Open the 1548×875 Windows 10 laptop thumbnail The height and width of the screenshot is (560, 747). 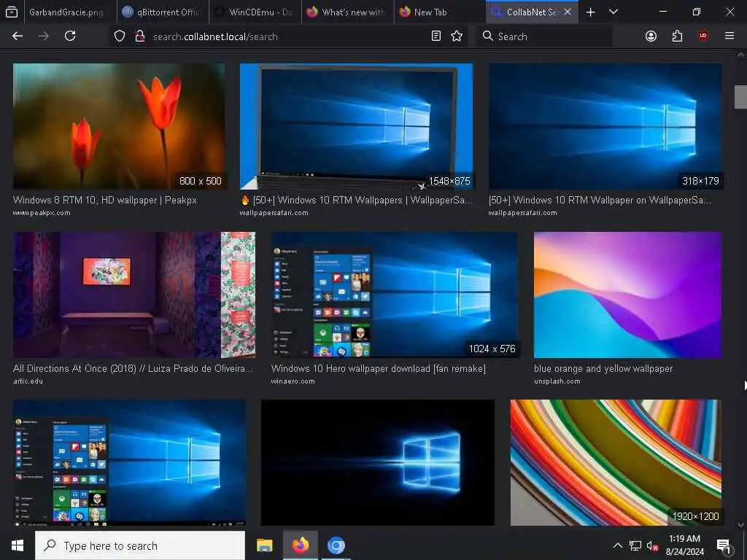click(356, 126)
